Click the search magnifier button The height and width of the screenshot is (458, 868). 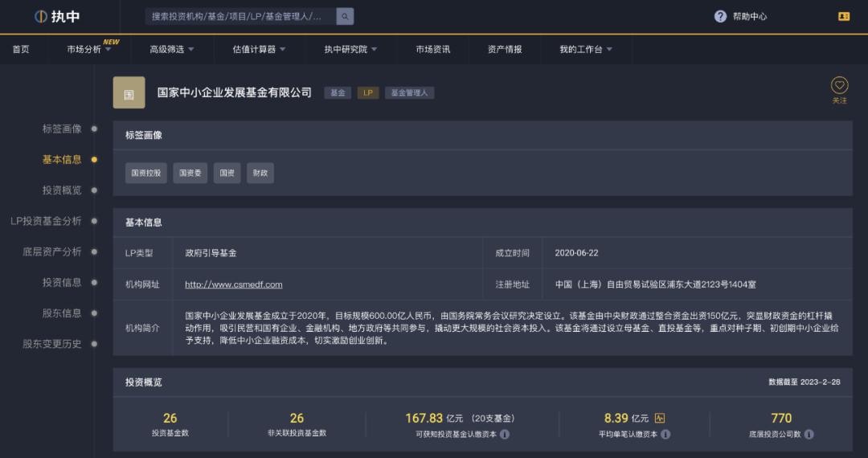pyautogui.click(x=345, y=17)
